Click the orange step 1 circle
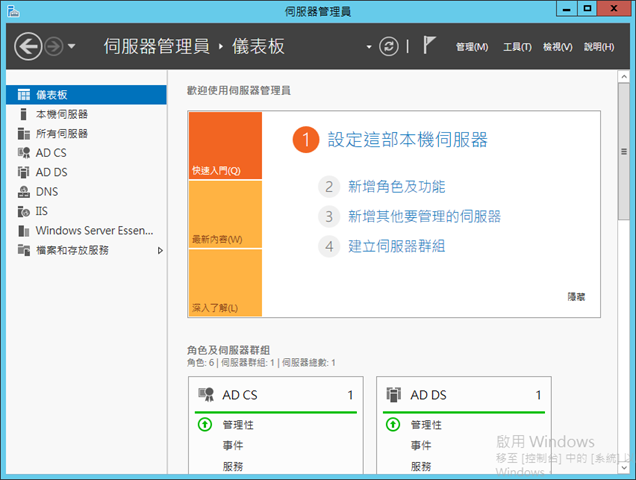Viewport: 636px width, 480px height. (306, 140)
